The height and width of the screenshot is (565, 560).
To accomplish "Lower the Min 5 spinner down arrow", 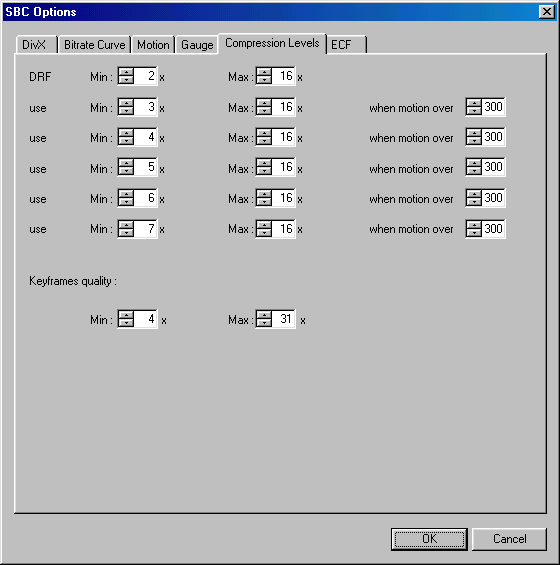I will [126, 171].
